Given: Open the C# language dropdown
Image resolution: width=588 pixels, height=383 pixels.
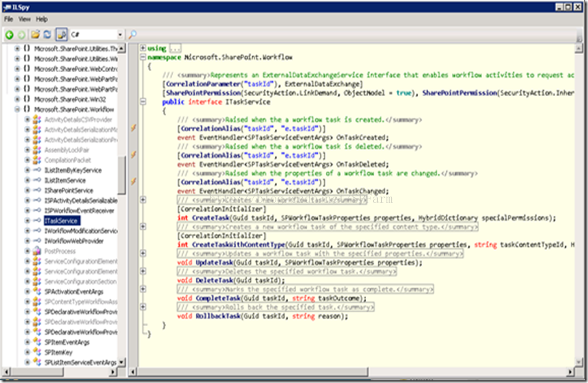Looking at the screenshot, I should pos(120,35).
